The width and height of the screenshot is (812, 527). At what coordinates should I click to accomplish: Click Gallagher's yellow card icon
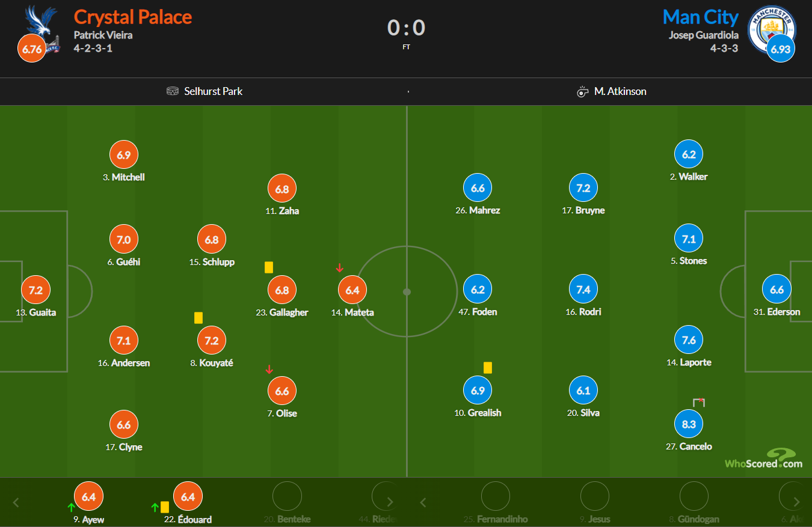click(x=269, y=267)
